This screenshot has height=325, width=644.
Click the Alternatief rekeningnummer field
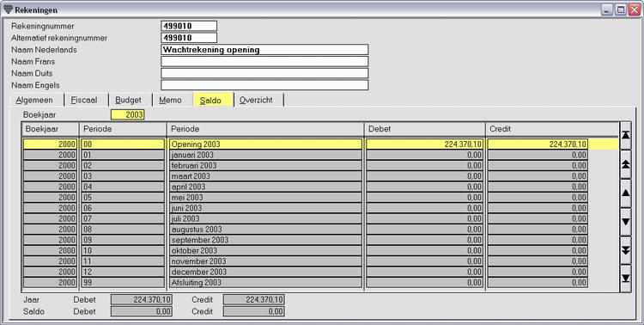tap(189, 38)
